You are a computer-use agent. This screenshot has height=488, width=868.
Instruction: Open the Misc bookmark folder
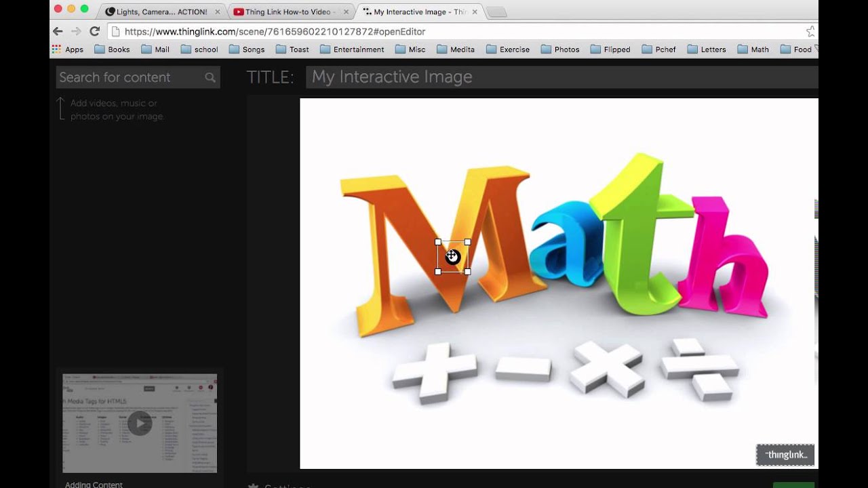[x=410, y=49]
